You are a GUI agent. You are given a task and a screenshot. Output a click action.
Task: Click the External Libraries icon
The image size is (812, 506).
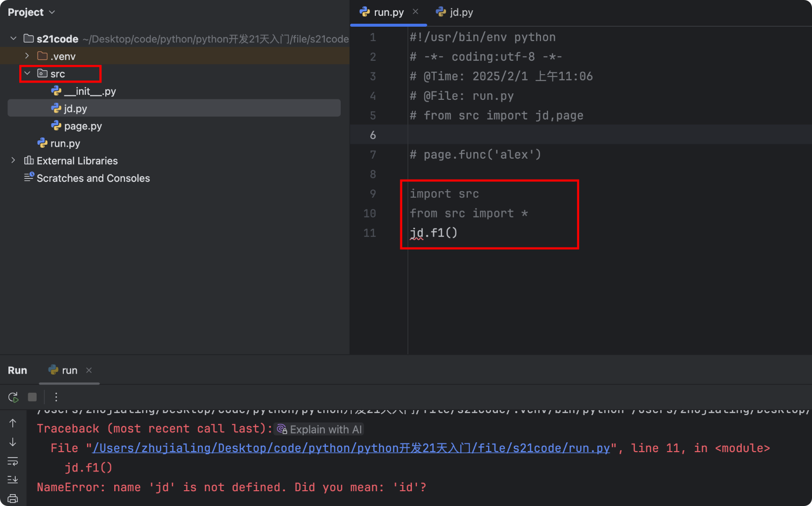click(x=28, y=160)
